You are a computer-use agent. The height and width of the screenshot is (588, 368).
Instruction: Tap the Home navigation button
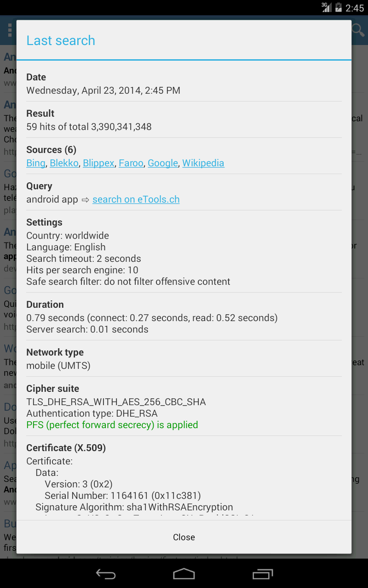click(184, 573)
